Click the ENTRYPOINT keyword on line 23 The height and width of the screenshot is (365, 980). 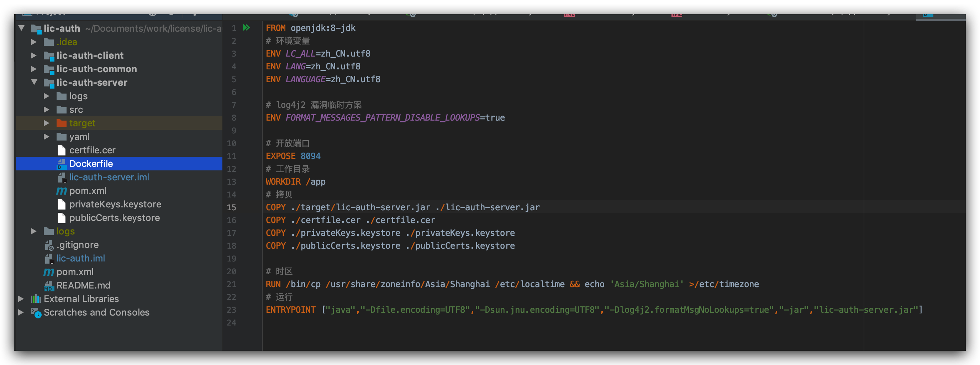[x=291, y=310]
